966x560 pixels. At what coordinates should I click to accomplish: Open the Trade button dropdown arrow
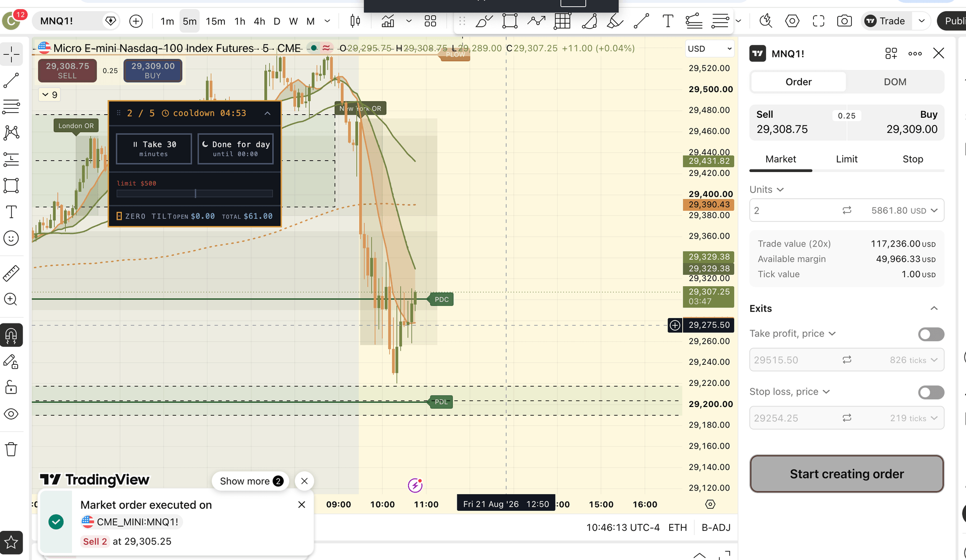(x=922, y=21)
